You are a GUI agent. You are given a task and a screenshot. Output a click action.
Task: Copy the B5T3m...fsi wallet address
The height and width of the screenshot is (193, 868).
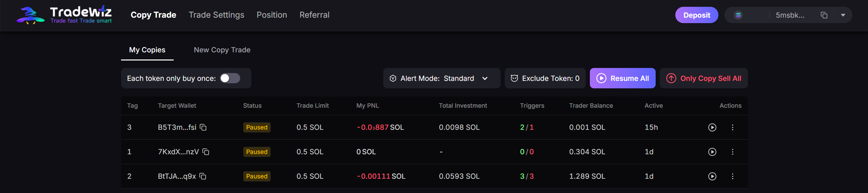coord(203,127)
